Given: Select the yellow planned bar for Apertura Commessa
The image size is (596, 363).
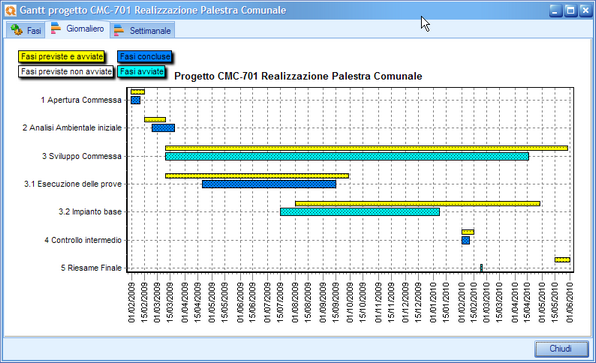Looking at the screenshot, I should [x=138, y=92].
